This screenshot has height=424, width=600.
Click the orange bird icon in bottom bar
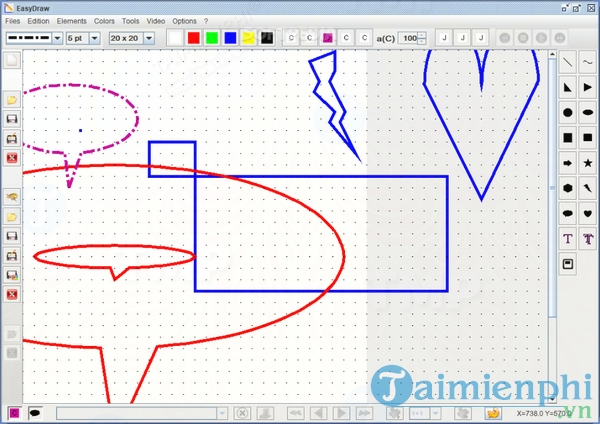click(493, 413)
